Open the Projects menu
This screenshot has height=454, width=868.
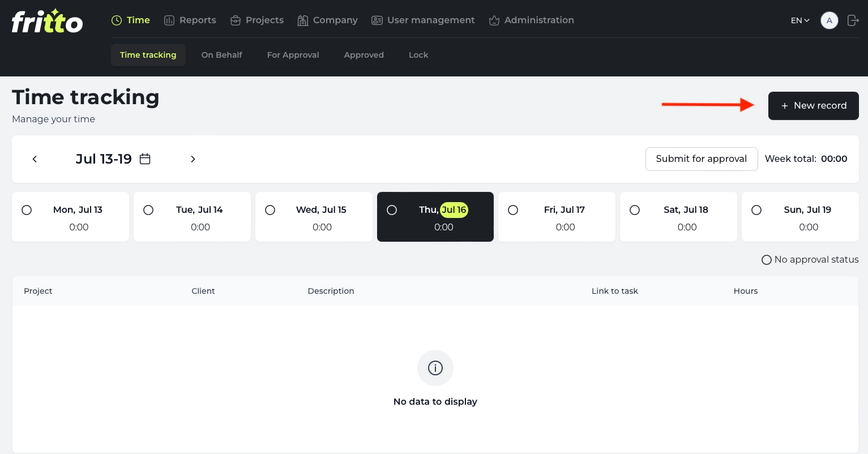tap(257, 20)
